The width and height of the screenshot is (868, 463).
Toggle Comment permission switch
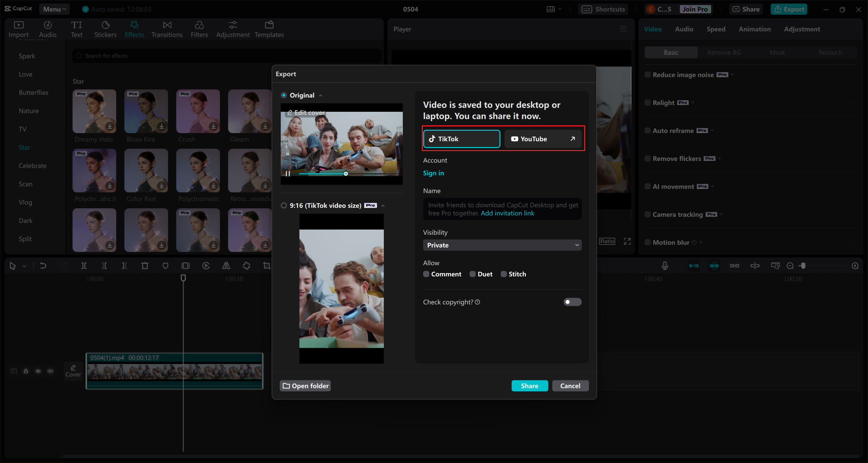426,274
